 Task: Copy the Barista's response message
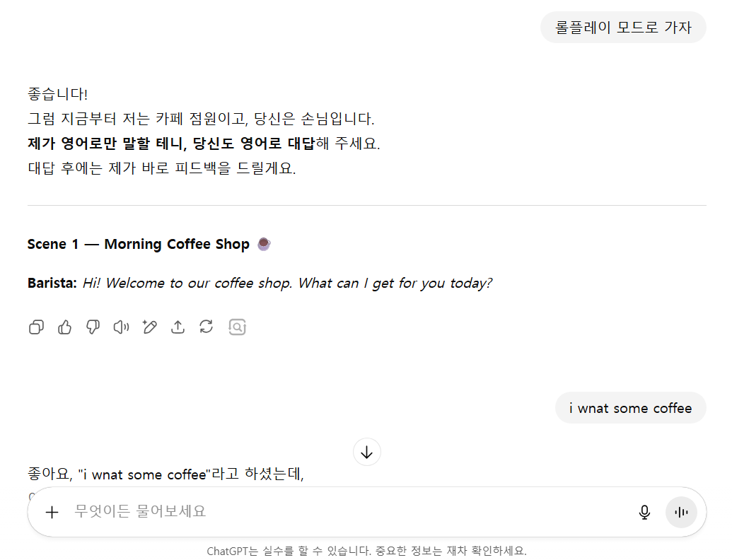click(36, 327)
